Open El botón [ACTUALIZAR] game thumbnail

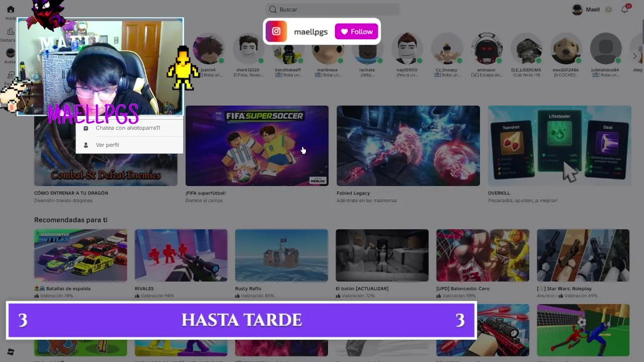coord(382,255)
